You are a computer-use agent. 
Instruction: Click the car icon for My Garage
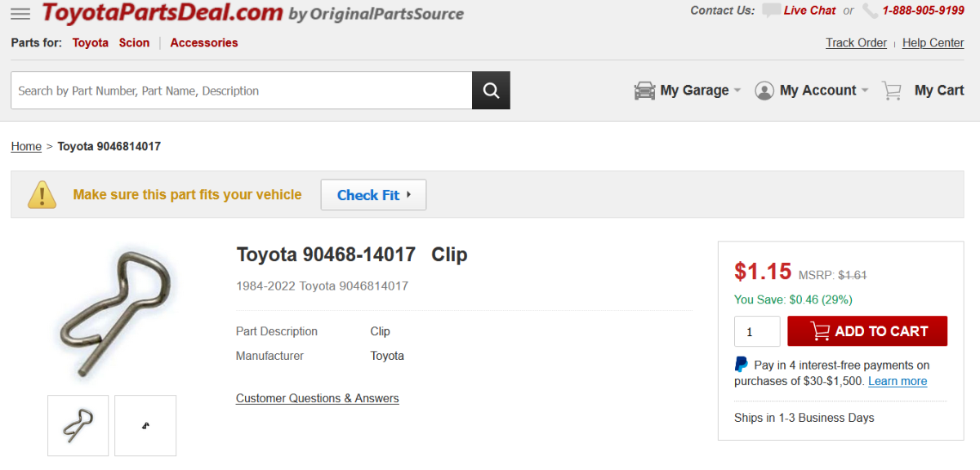coord(644,91)
